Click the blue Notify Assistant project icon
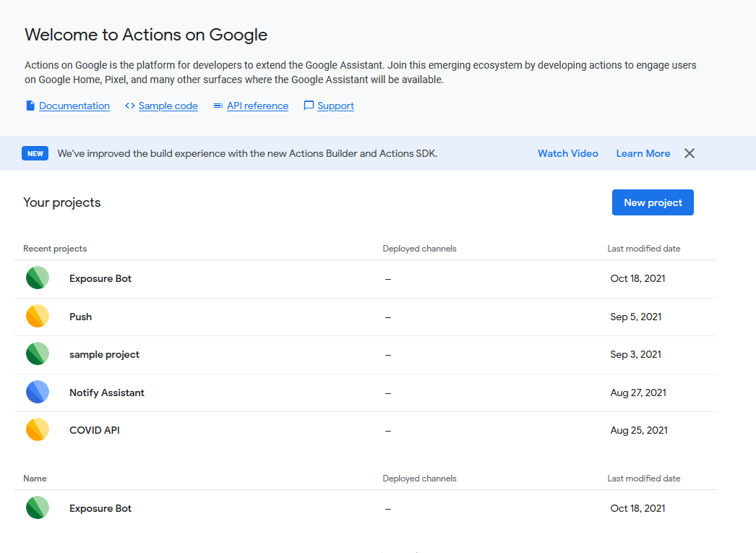The width and height of the screenshot is (756, 553). tap(38, 393)
